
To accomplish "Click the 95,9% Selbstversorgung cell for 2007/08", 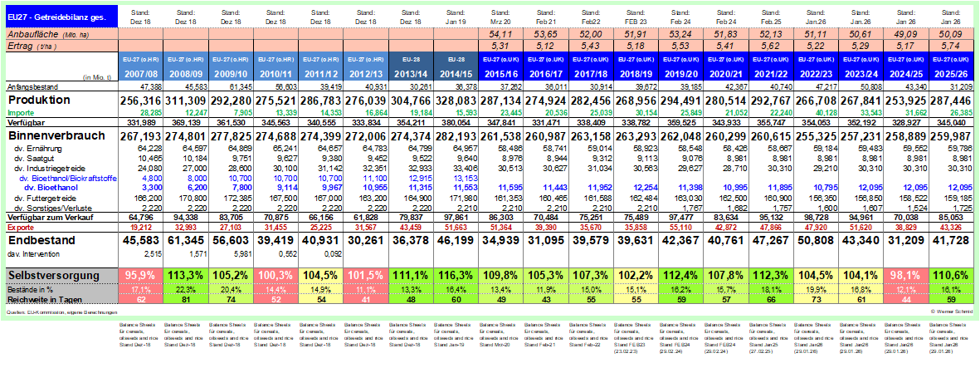I will point(140,275).
